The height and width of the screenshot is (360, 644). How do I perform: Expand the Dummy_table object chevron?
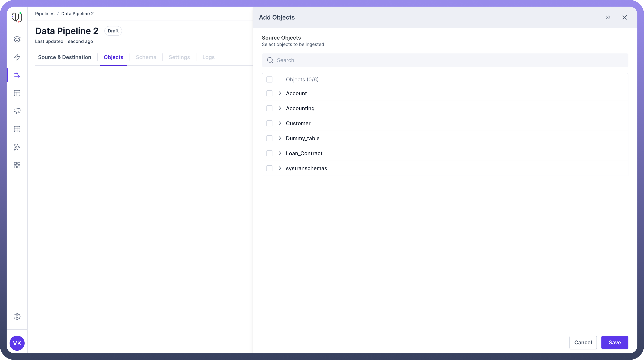(280, 138)
